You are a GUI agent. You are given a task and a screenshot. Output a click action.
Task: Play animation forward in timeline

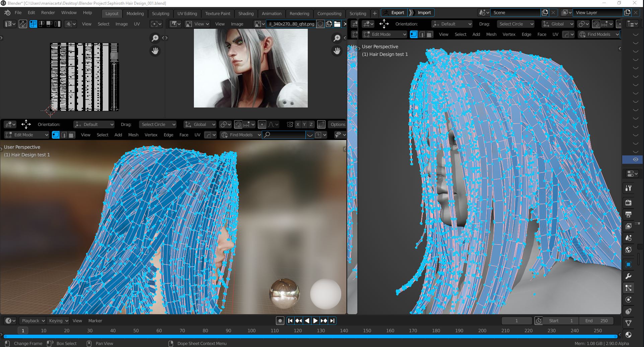(x=315, y=321)
